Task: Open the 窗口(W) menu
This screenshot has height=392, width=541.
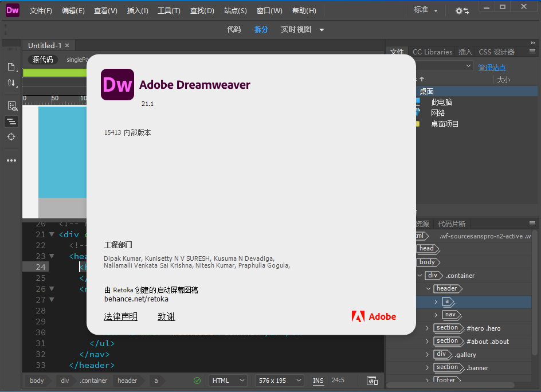Action: [x=269, y=11]
